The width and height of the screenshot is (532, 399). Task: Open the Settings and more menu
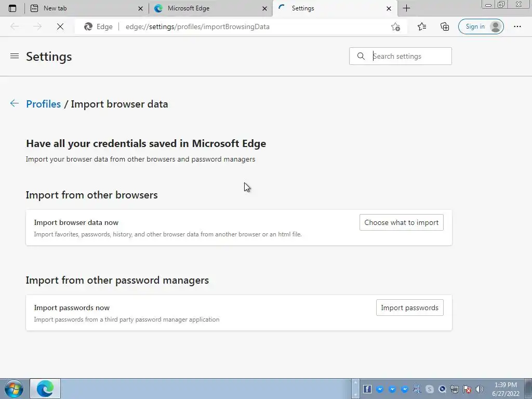click(517, 26)
